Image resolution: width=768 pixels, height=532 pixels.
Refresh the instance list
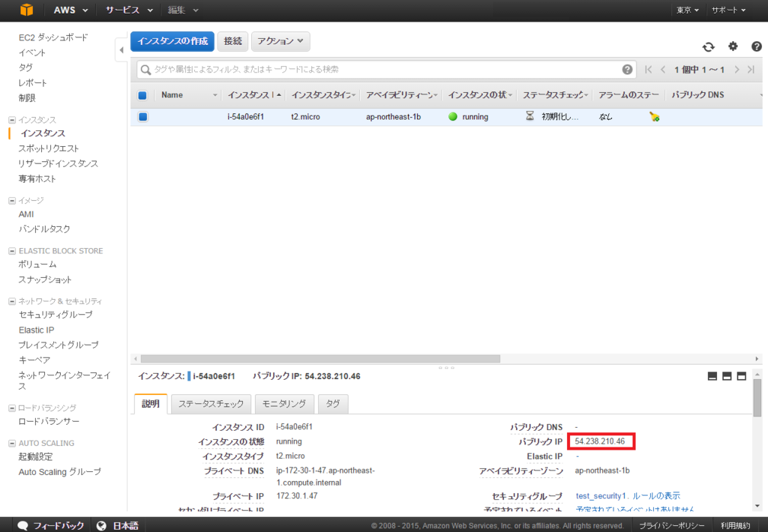pos(709,46)
